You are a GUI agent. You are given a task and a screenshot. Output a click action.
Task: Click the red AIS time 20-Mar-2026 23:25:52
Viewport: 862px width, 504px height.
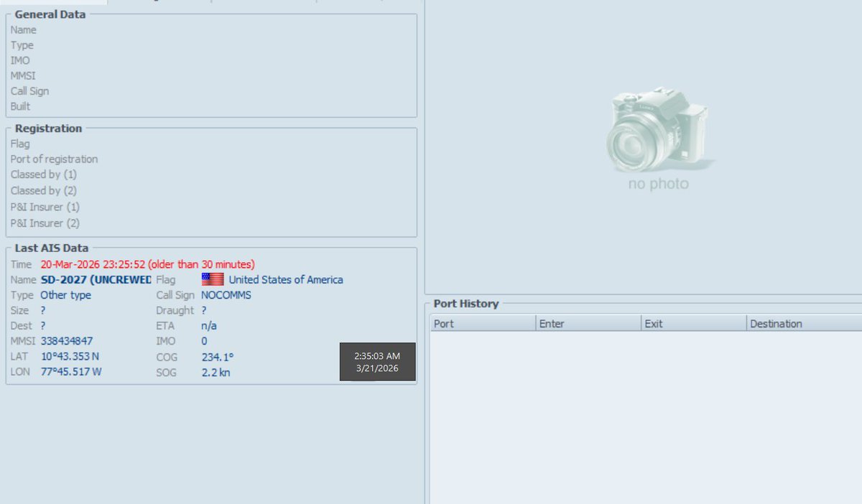(x=93, y=264)
